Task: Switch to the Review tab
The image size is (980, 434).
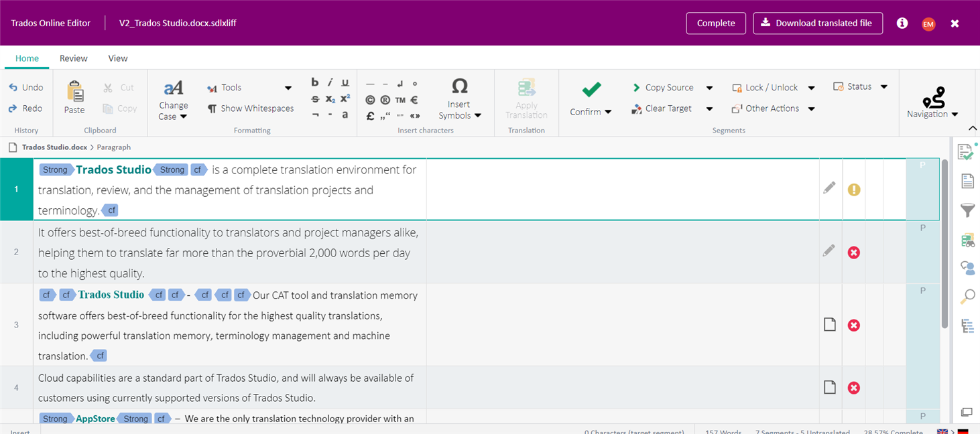Action: [x=74, y=58]
